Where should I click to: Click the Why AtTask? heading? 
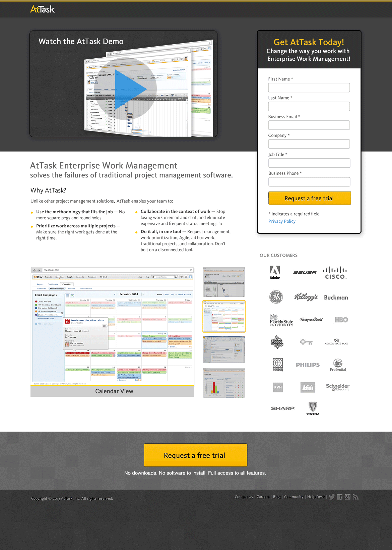[x=48, y=190]
